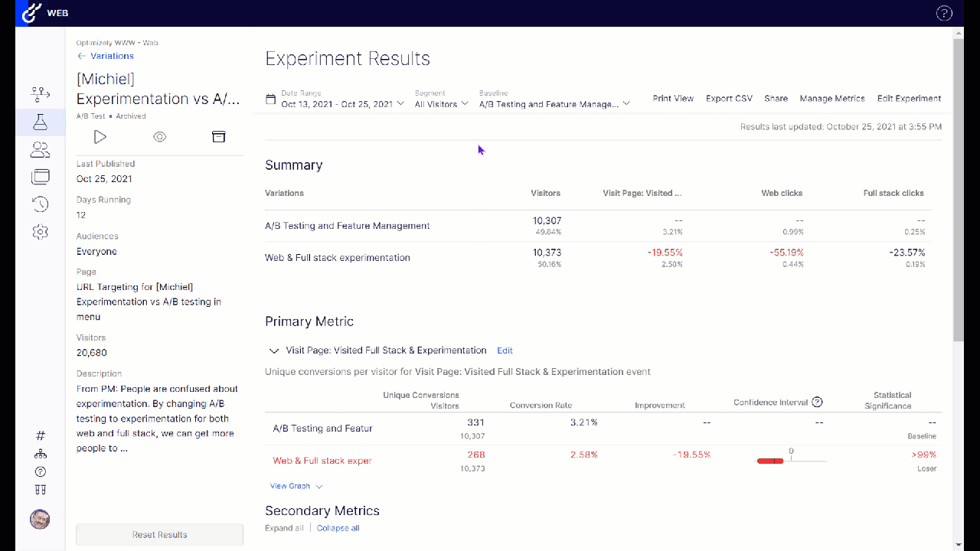Click the 'A/B Testing and Featur' baseline row
This screenshot has height=551, width=980.
tap(322, 429)
